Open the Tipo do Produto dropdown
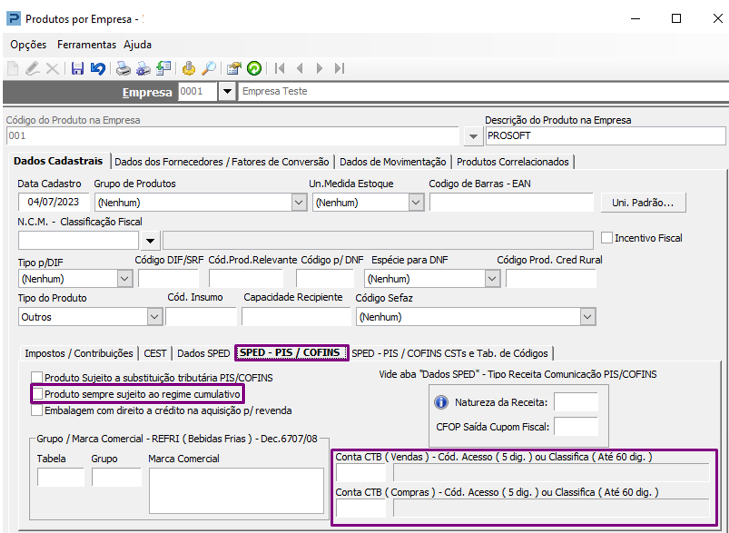 coord(155,317)
